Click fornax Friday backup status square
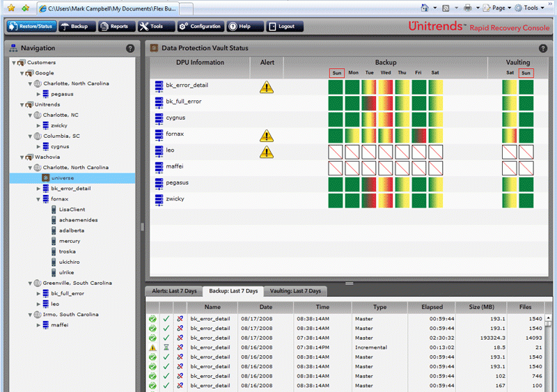Screen dimensions: 557x392 click(419, 136)
